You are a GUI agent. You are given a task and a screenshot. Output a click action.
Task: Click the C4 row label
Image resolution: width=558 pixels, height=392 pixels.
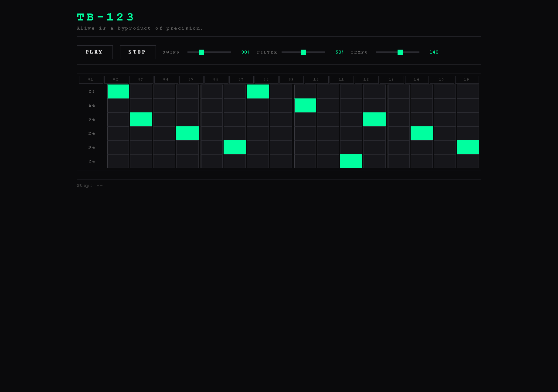(92, 161)
